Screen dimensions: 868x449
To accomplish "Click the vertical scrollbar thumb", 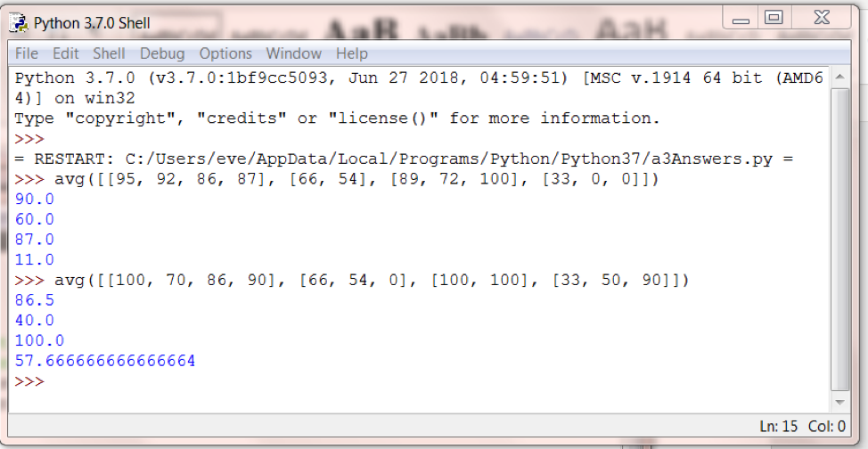I will [x=839, y=239].
